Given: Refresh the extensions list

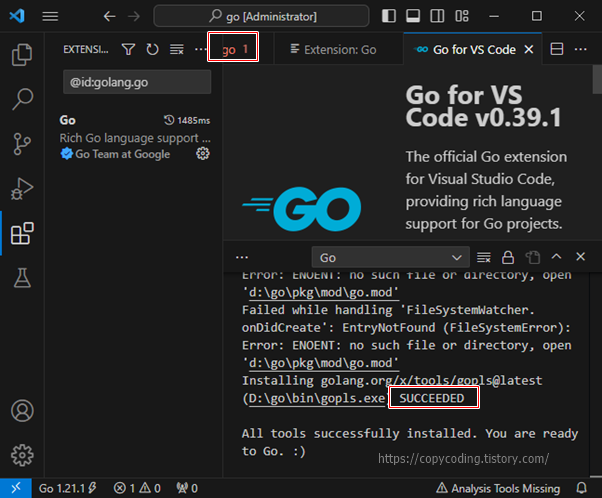Looking at the screenshot, I should (152, 50).
